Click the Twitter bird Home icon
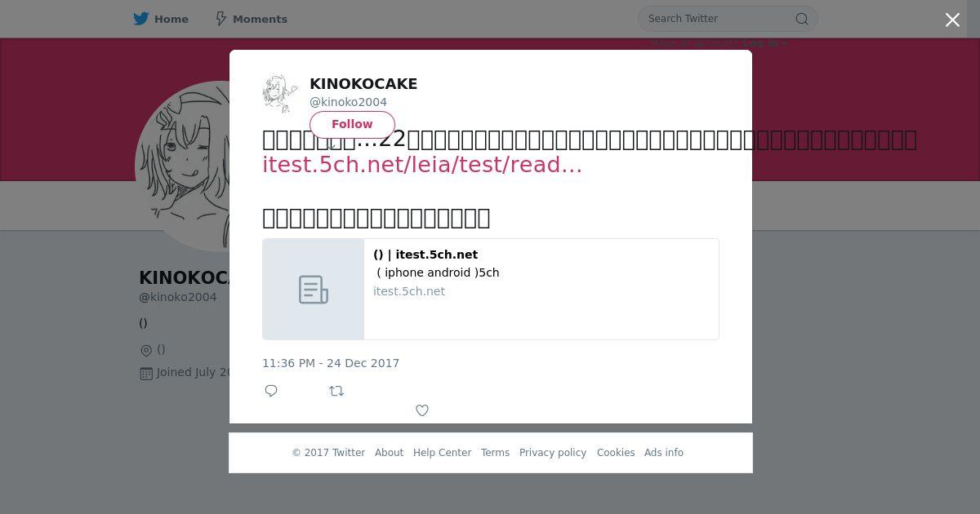Viewport: 980px width, 514px height. coord(141,19)
